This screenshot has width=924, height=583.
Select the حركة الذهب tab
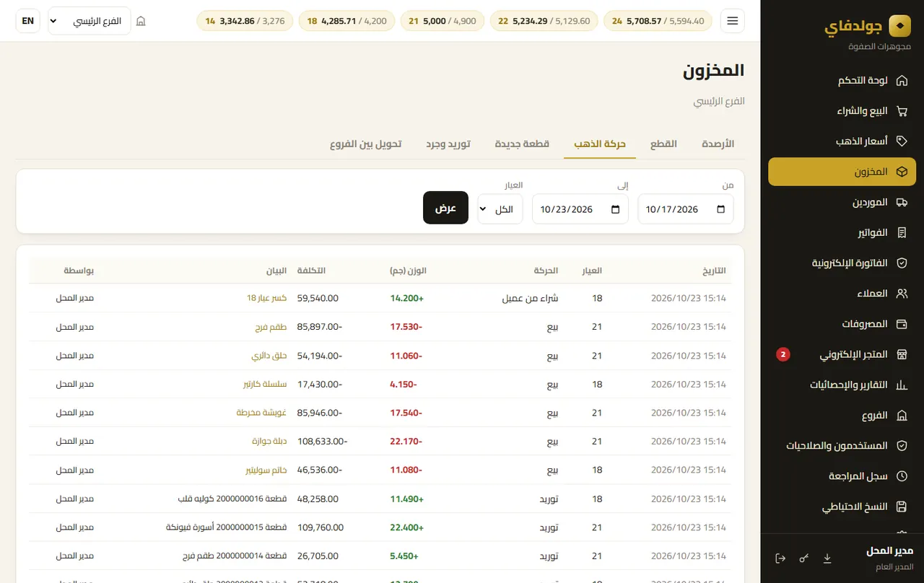pos(600,144)
